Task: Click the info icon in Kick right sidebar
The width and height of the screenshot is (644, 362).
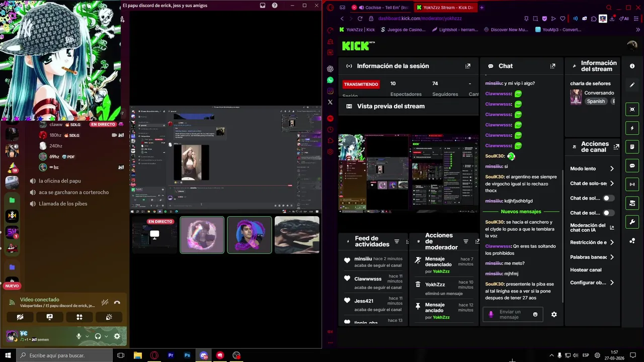Action: tap(632, 66)
